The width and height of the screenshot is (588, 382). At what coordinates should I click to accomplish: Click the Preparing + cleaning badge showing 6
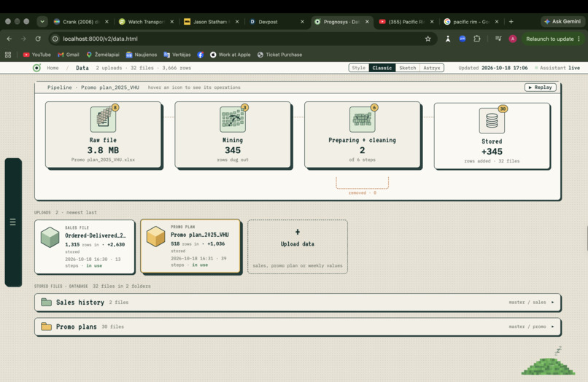click(x=374, y=108)
